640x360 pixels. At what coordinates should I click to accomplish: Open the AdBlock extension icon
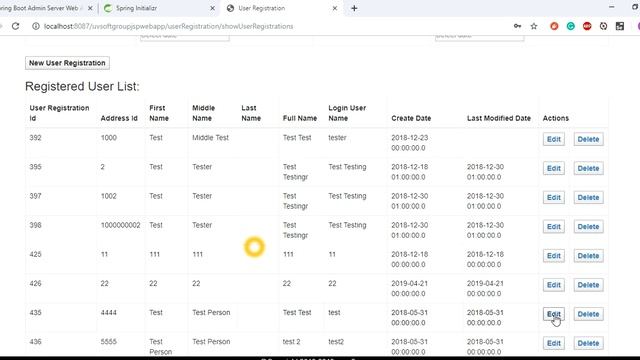587,26
